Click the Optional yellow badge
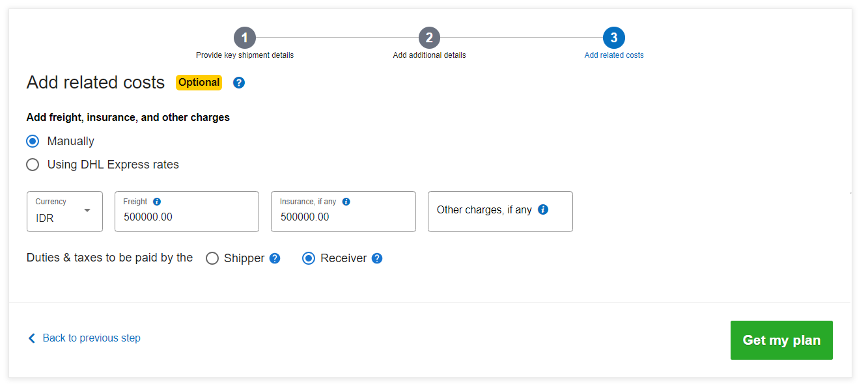868x389 pixels. (x=199, y=83)
